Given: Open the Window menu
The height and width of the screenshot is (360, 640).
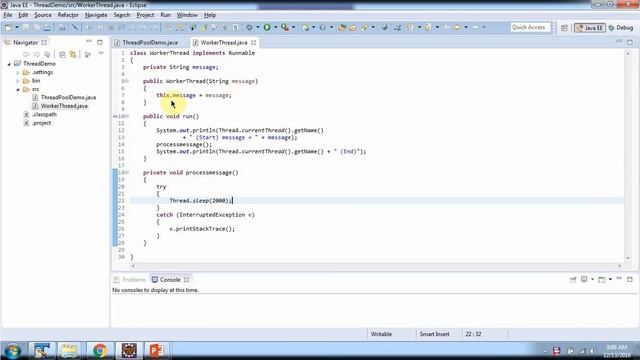Looking at the screenshot, I should pos(187,15).
